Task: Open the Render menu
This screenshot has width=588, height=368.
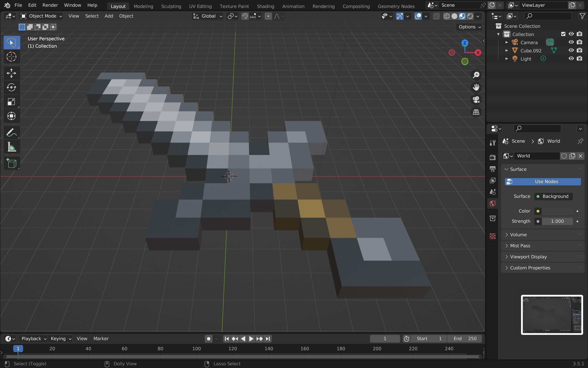Action: [50, 5]
